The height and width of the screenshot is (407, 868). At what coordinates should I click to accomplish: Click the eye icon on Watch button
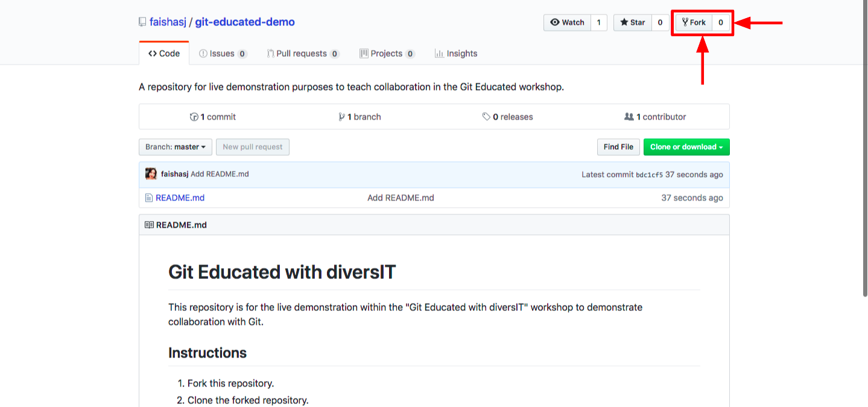555,22
